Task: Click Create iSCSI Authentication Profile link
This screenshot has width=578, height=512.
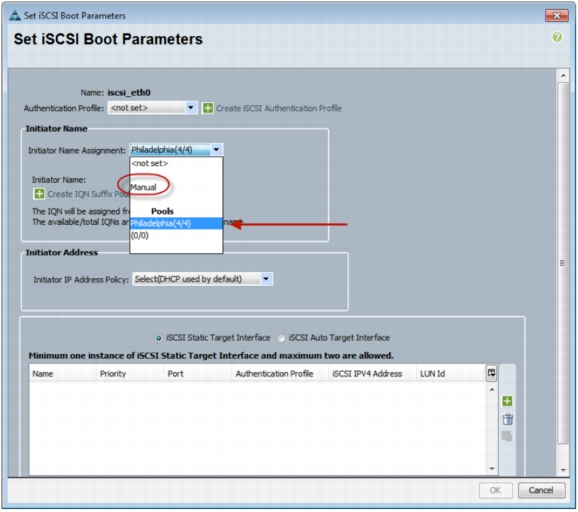Action: (x=279, y=108)
